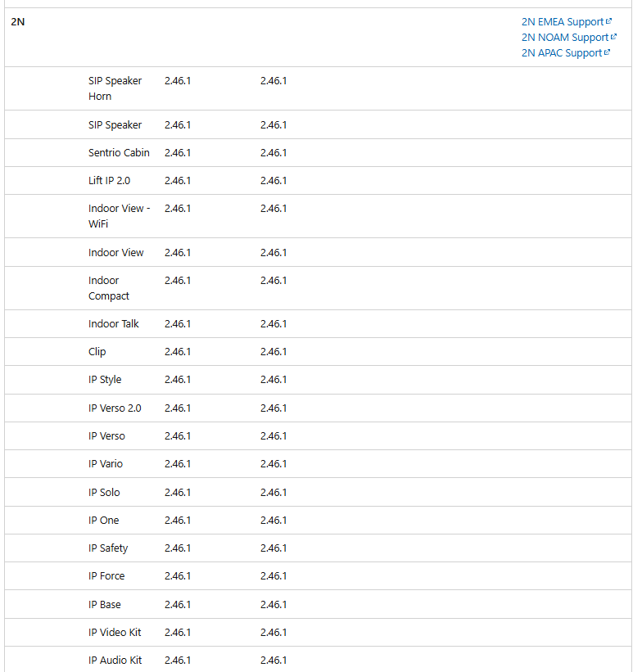Click external link icon beside EMEA Support

(x=609, y=22)
